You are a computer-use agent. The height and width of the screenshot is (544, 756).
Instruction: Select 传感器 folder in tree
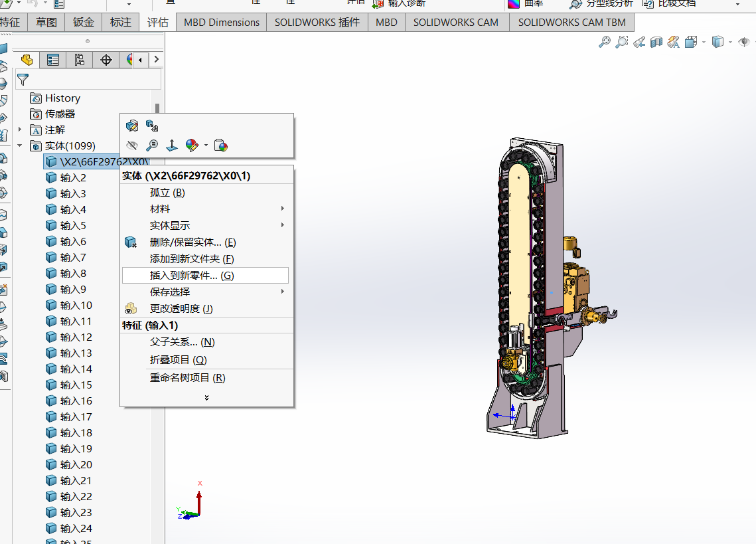pos(52,114)
